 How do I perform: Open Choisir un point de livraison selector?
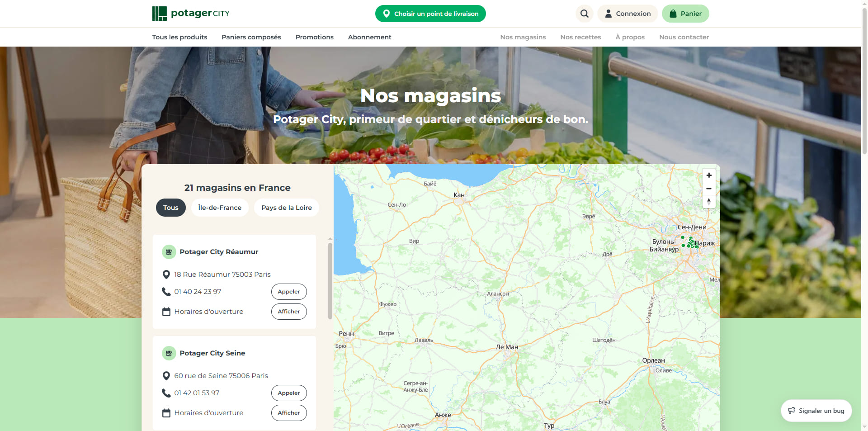tap(430, 14)
